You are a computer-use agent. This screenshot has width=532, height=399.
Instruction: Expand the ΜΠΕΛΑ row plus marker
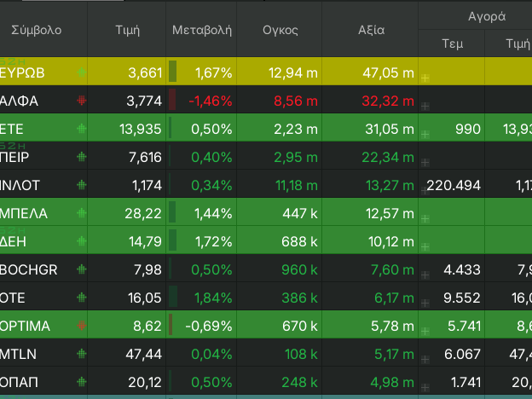coord(425,218)
